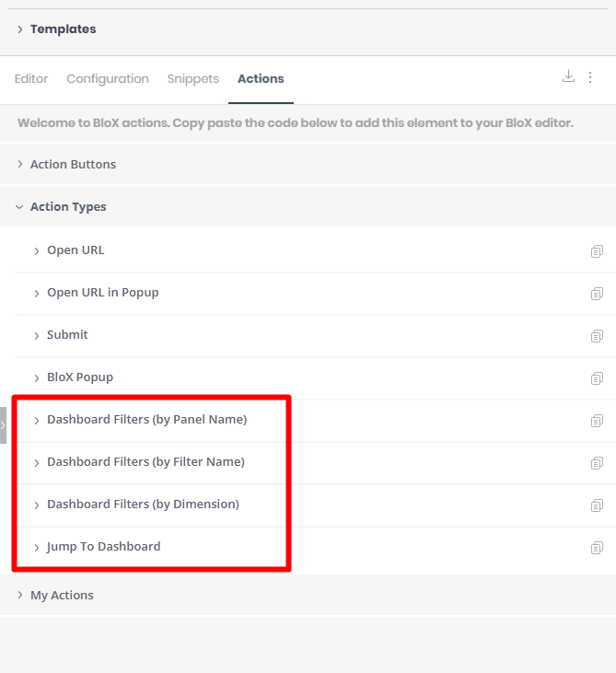Copy Dashboard Filters (by Filter Name) code
The height and width of the screenshot is (673, 616).
[597, 463]
